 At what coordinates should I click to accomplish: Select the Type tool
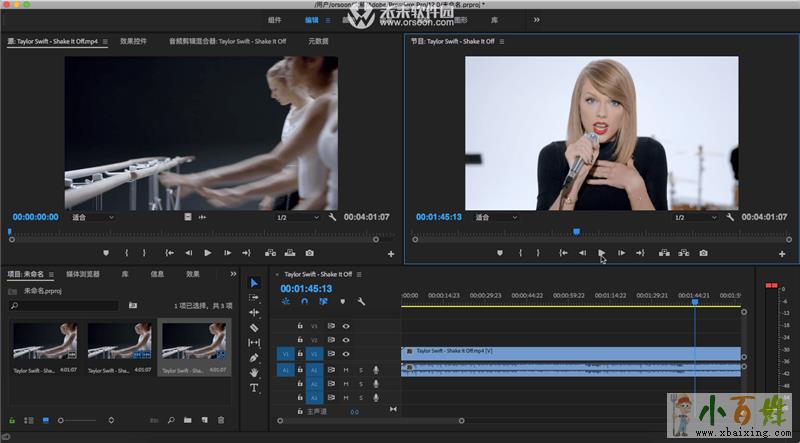(x=254, y=387)
